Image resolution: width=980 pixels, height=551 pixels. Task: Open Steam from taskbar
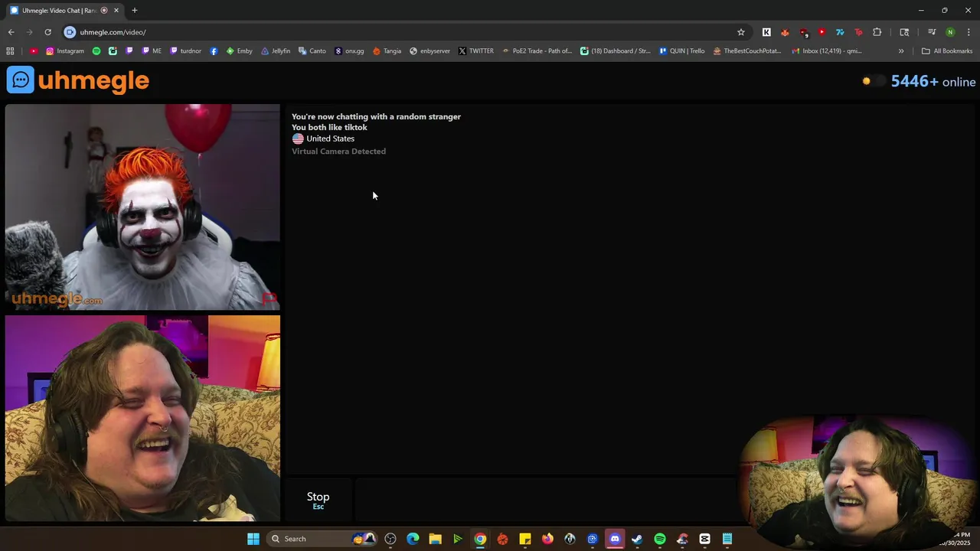click(x=637, y=539)
